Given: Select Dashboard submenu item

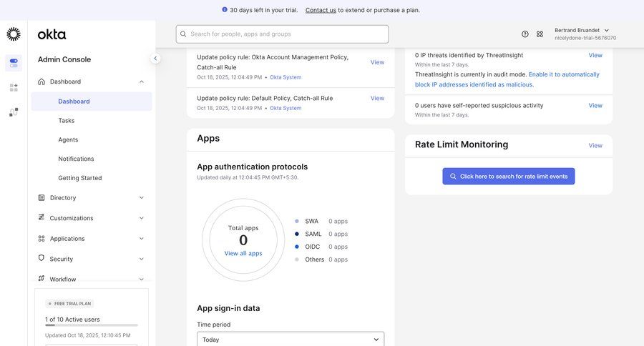Looking at the screenshot, I should coord(92,102).
